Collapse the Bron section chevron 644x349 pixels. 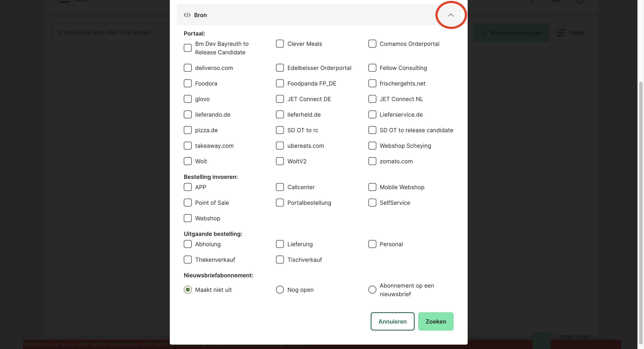(x=451, y=15)
